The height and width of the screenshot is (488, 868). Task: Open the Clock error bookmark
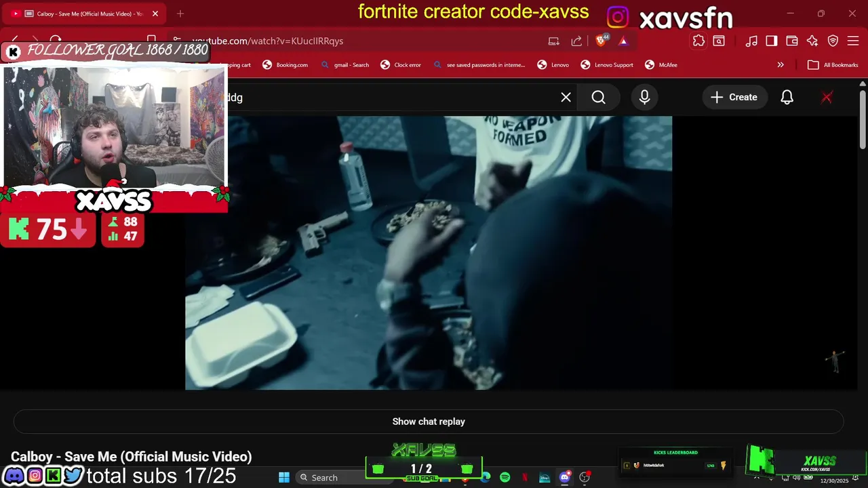[x=401, y=65]
